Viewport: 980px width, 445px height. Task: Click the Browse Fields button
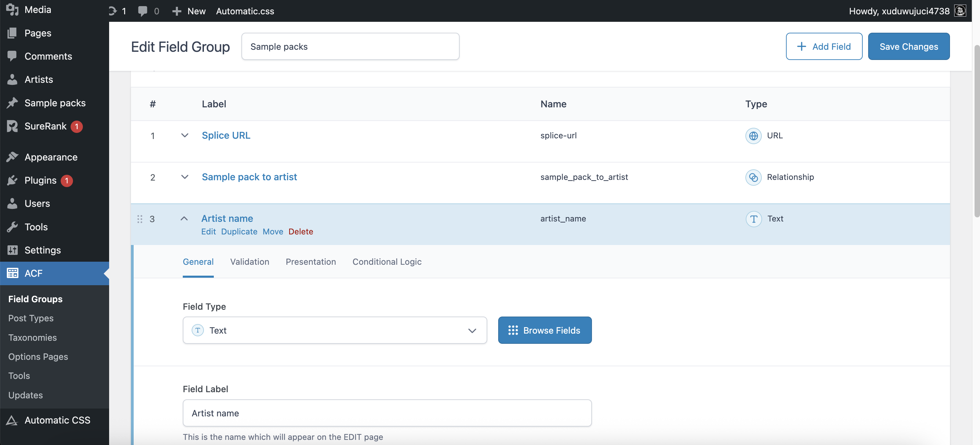[x=545, y=330]
